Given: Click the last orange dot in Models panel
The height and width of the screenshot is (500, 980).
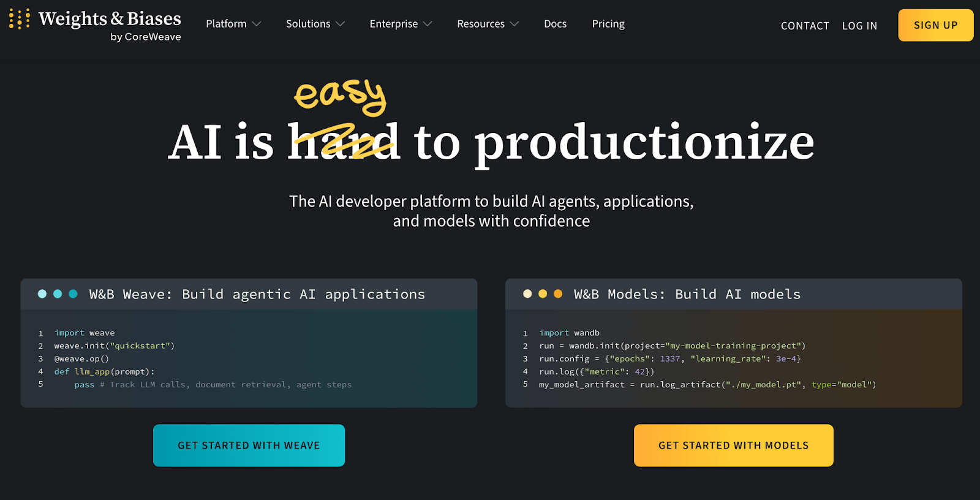Looking at the screenshot, I should 558,294.
